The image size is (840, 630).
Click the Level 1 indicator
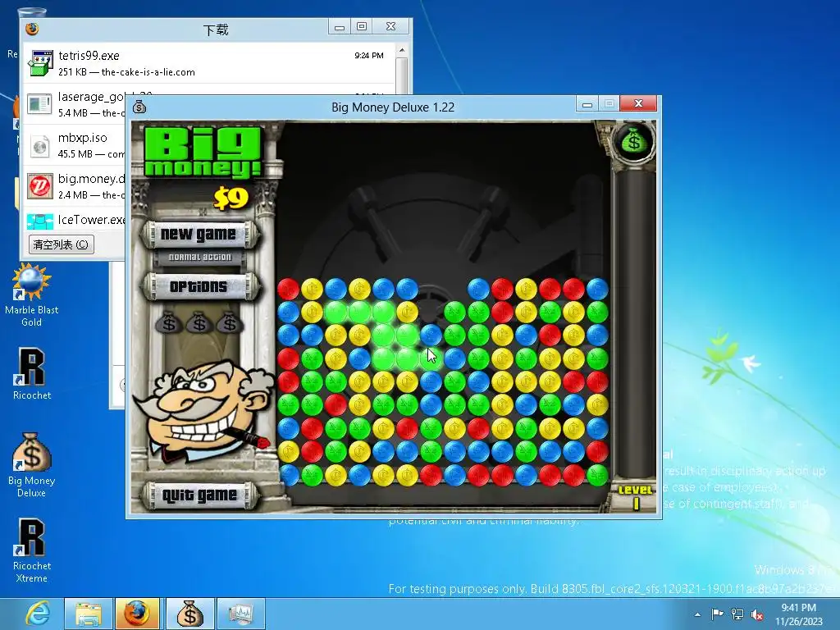(636, 497)
